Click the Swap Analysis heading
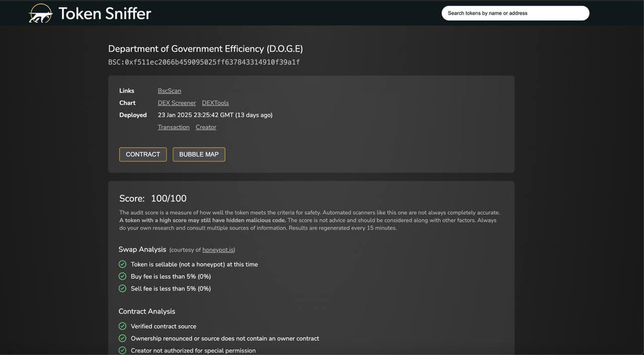This screenshot has height=355, width=644. click(x=142, y=249)
